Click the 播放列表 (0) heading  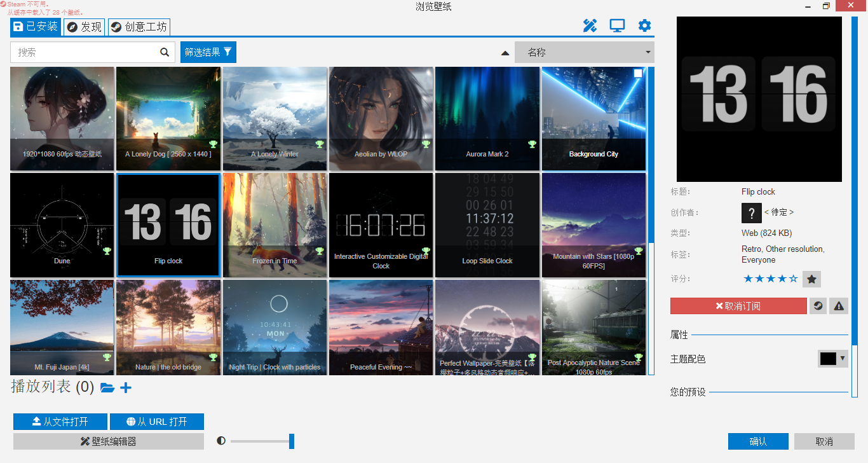pos(53,387)
